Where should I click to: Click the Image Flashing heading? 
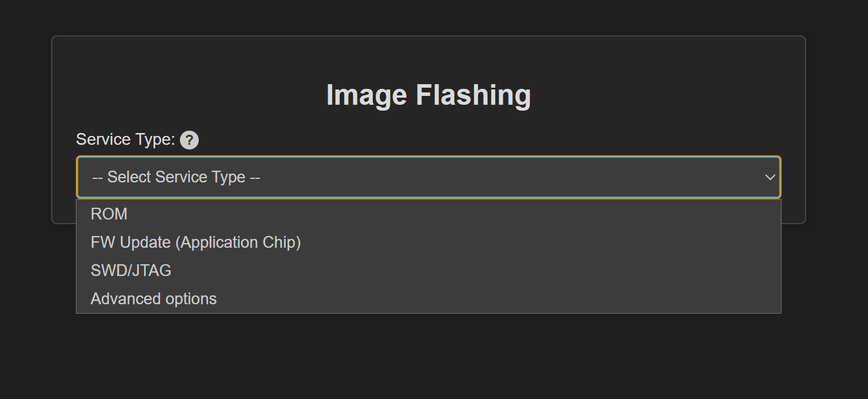click(x=428, y=95)
